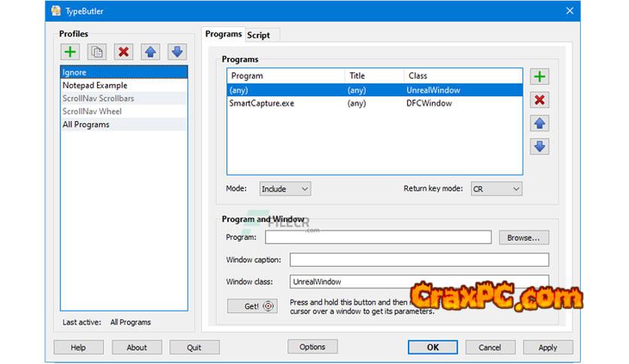This screenshot has width=629, height=364.
Task: Select the UnrealWindow program row
Action: point(375,90)
